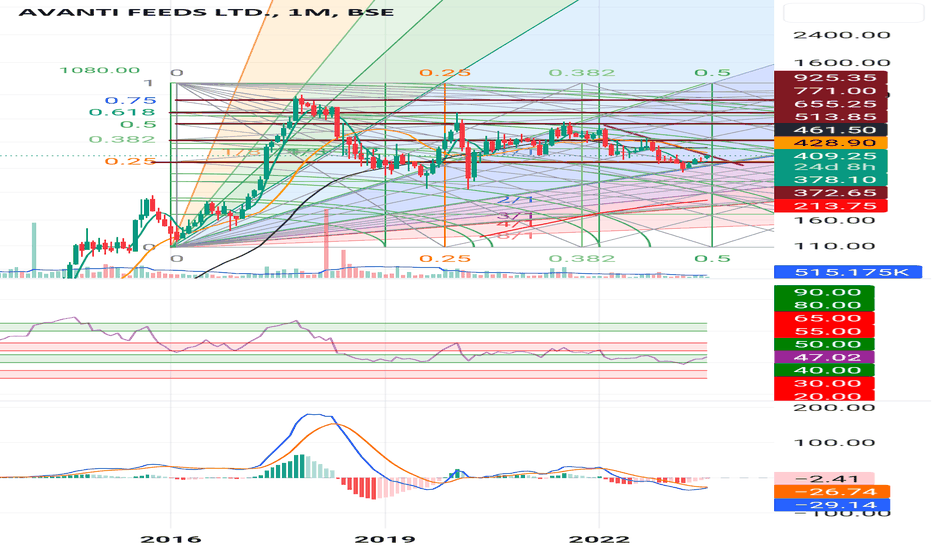Click the 3/1 Gann fan label
Image resolution: width=932 pixels, height=550 pixels.
coord(515,215)
